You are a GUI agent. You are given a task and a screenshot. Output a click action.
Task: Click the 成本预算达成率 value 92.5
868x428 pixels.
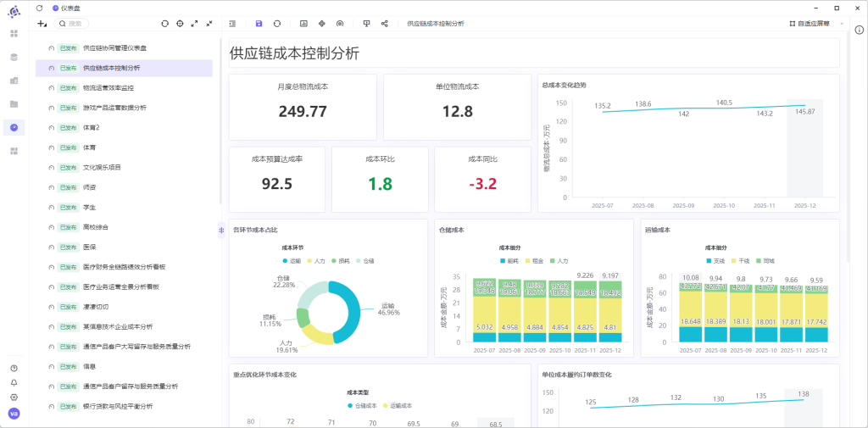[277, 184]
